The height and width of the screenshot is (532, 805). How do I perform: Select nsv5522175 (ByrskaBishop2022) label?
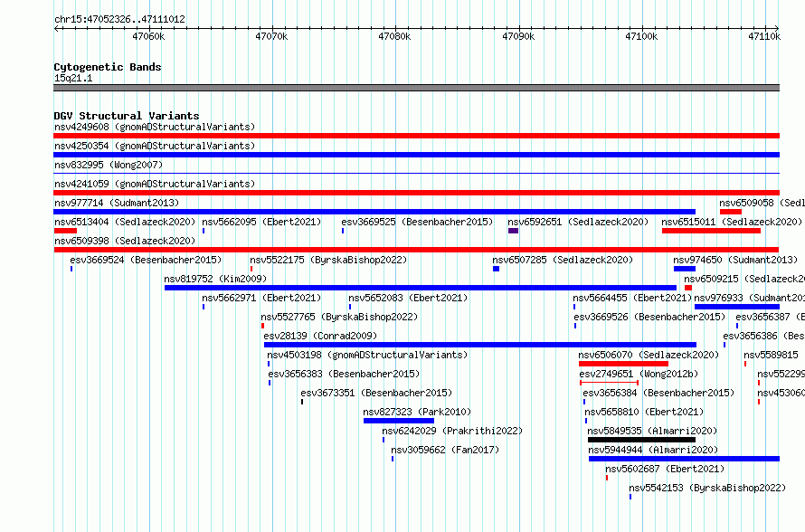328,260
